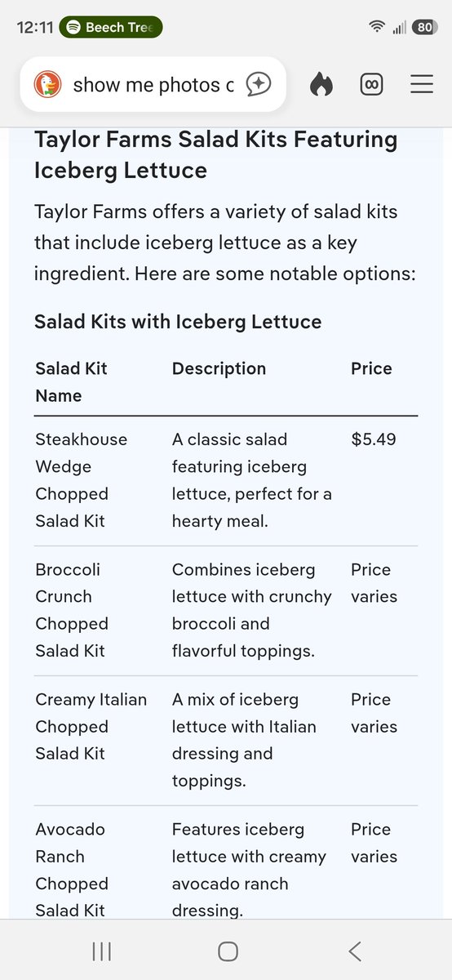452x980 pixels.
Task: Tap the Android home button
Action: coord(228,951)
